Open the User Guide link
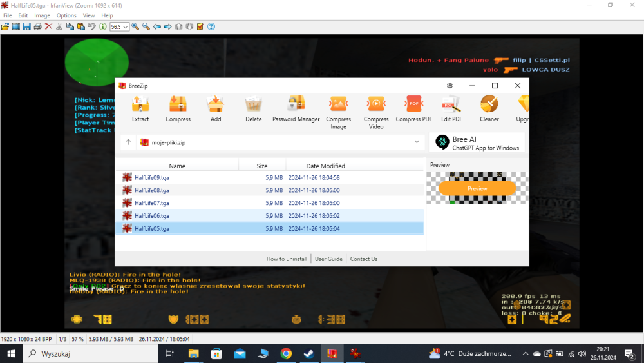Viewport: 644px width, 363px height. click(x=328, y=259)
